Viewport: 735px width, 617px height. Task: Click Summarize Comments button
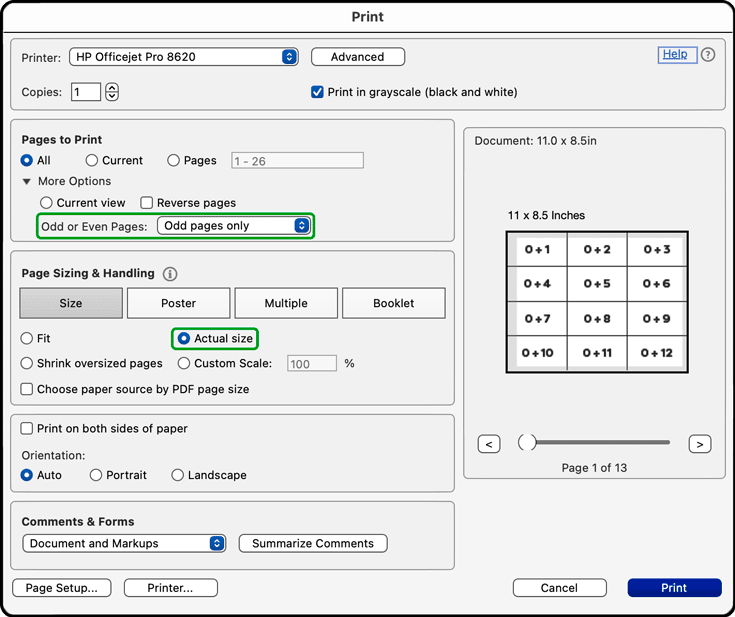pos(313,543)
